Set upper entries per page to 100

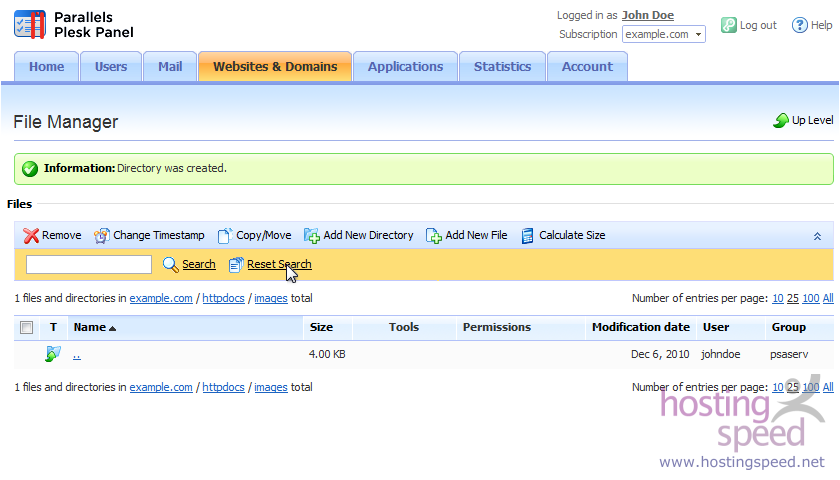[x=811, y=298]
